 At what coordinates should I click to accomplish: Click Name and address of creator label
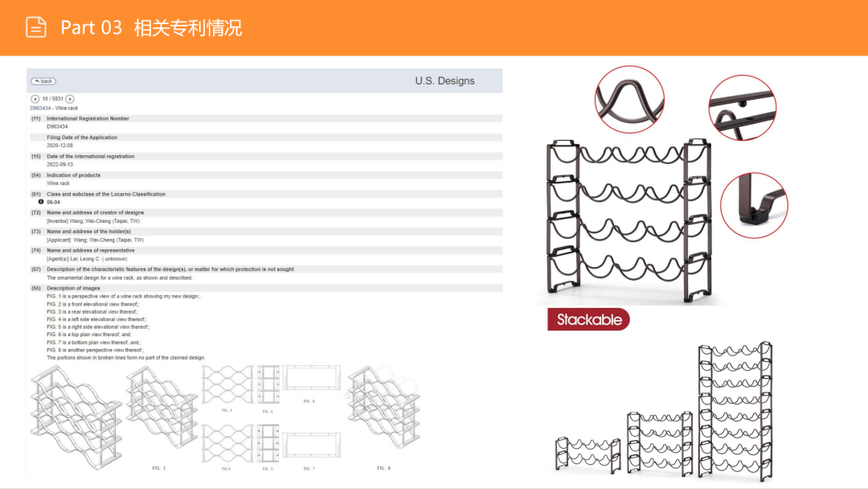click(95, 212)
